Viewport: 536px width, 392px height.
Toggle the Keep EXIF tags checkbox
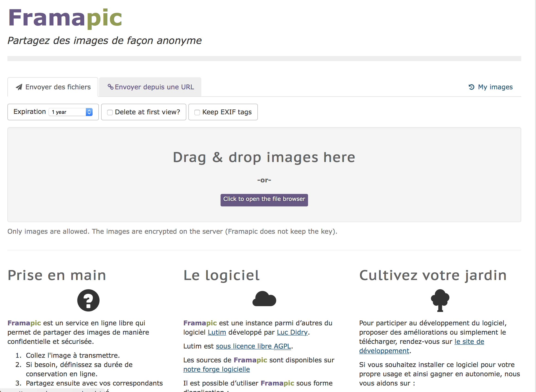tap(197, 112)
